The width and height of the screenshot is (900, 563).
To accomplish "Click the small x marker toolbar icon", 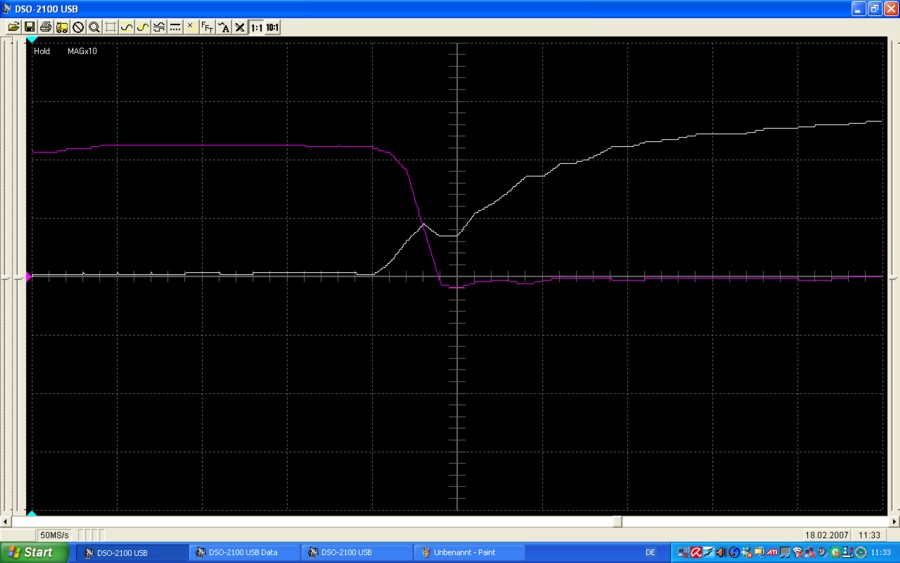I will [x=191, y=26].
